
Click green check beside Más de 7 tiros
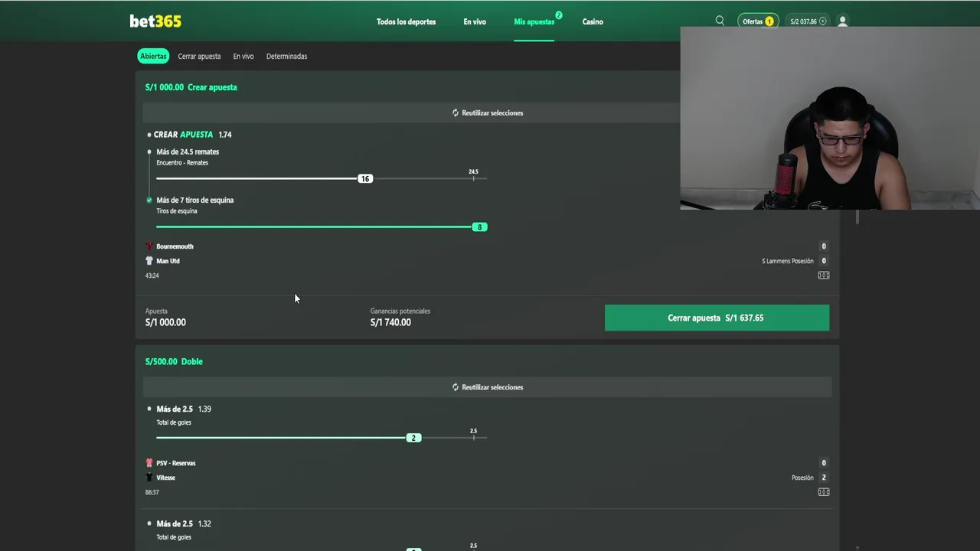click(149, 200)
